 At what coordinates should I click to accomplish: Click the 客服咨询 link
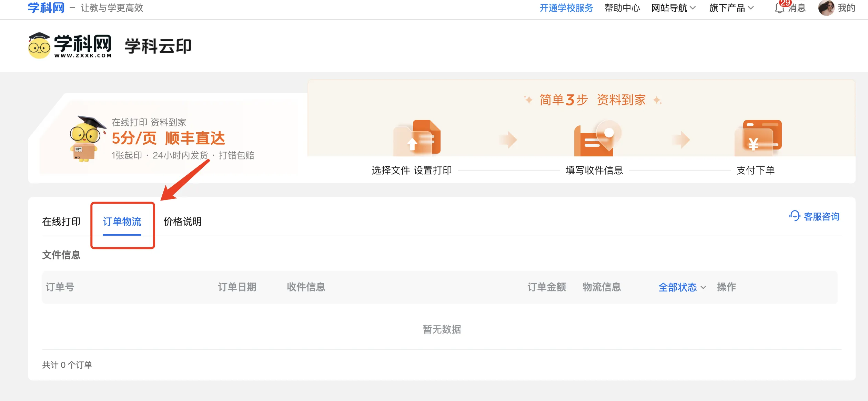click(x=821, y=216)
